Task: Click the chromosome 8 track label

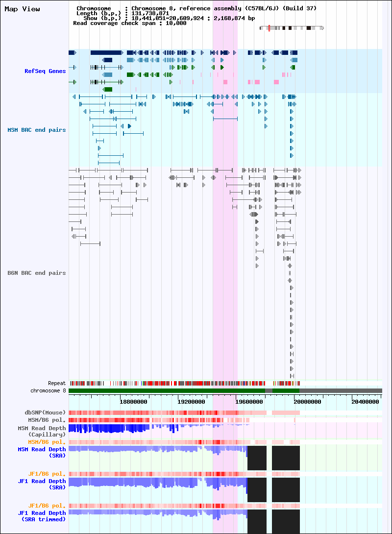Action: 48,390
